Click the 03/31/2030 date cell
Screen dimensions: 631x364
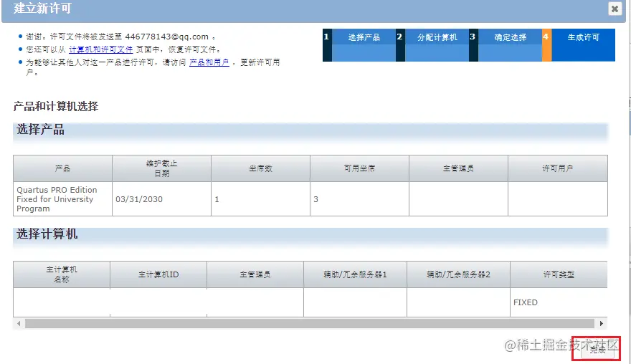point(161,199)
